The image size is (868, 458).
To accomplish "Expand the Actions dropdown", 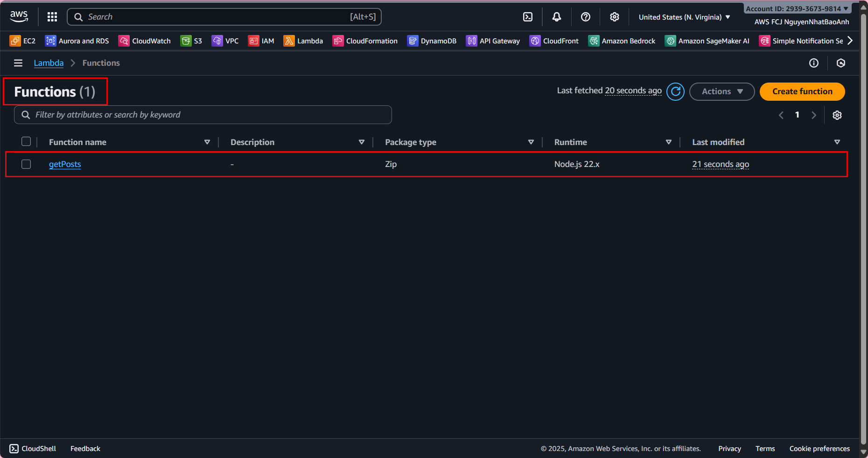I will tap(721, 91).
